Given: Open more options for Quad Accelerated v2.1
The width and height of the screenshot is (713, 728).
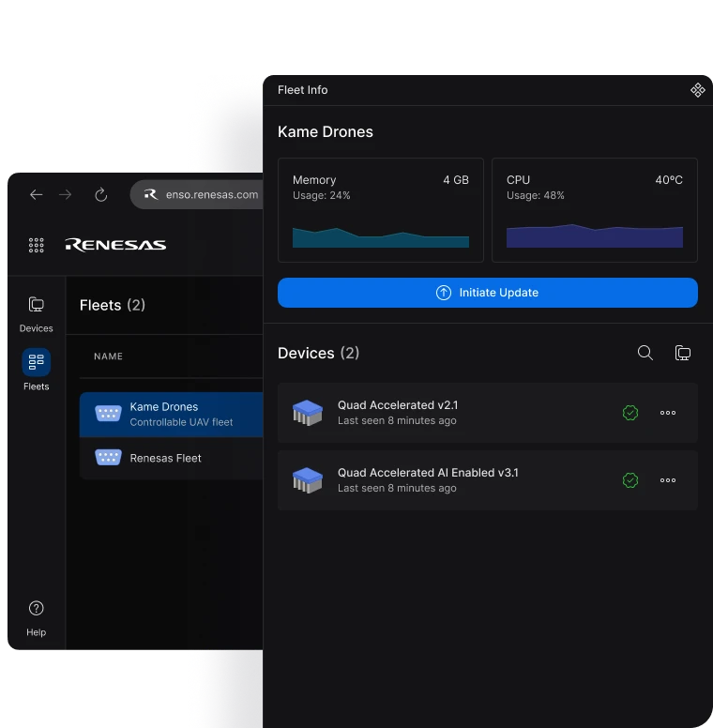Looking at the screenshot, I should pos(668,413).
